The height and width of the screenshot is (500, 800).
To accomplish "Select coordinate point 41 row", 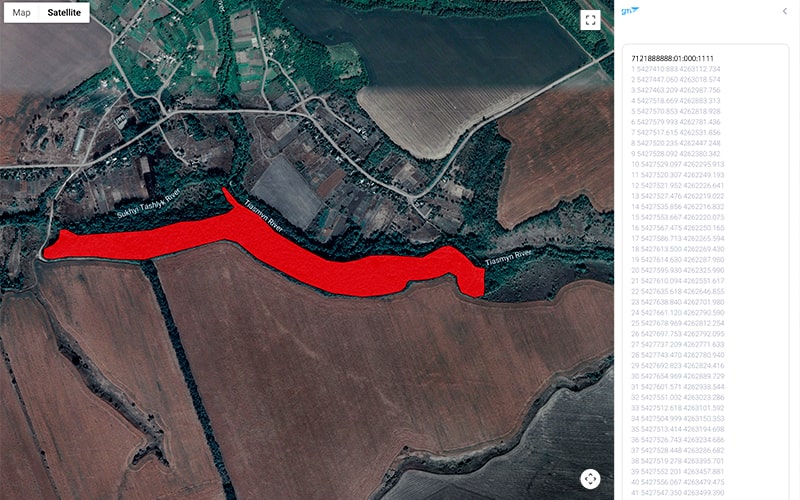I will (678, 493).
